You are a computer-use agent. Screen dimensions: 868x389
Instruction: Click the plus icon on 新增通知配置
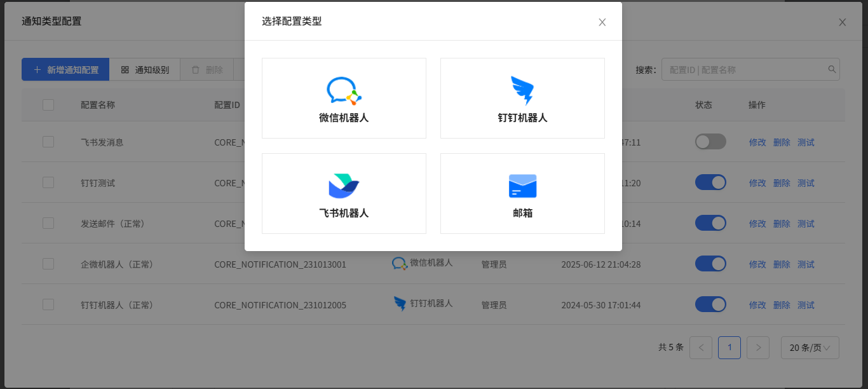(x=37, y=70)
